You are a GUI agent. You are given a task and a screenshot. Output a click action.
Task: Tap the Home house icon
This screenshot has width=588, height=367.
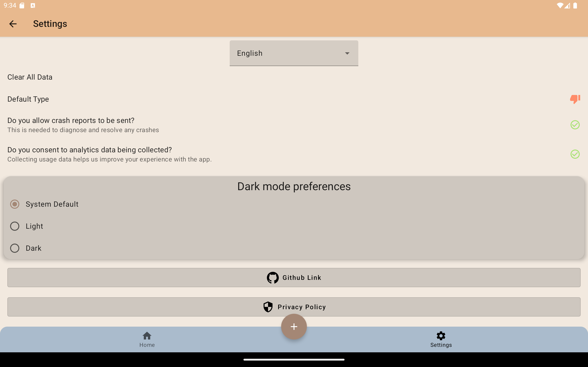147,336
